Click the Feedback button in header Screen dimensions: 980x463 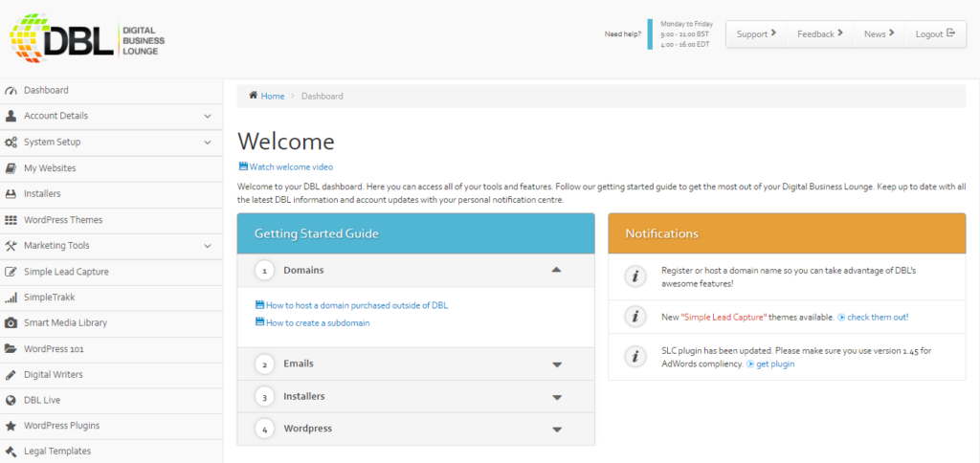click(820, 33)
